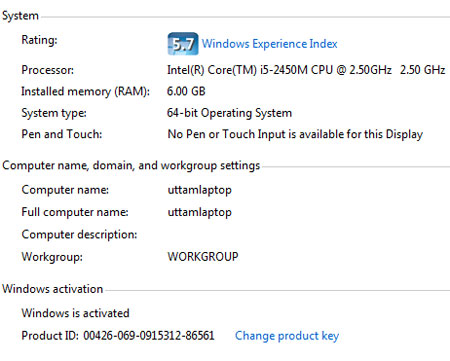The width and height of the screenshot is (450, 361).
Task: Click the 64-bit Operating System value
Action: (229, 113)
